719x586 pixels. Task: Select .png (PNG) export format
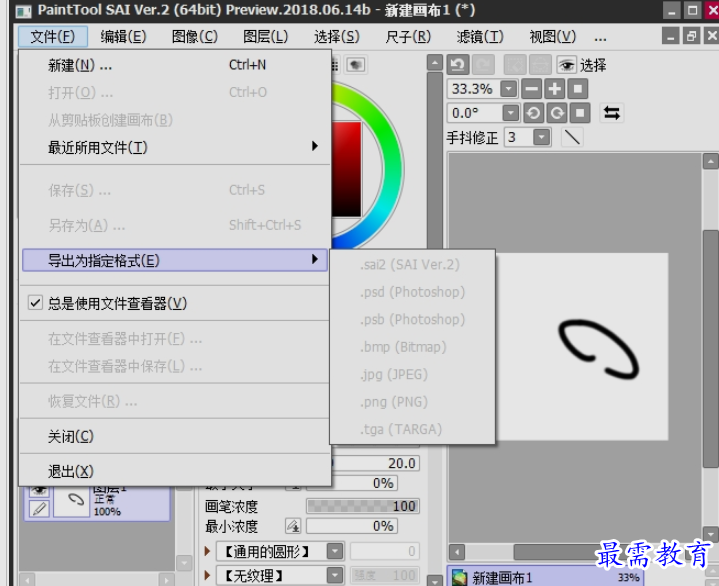[x=412, y=402]
